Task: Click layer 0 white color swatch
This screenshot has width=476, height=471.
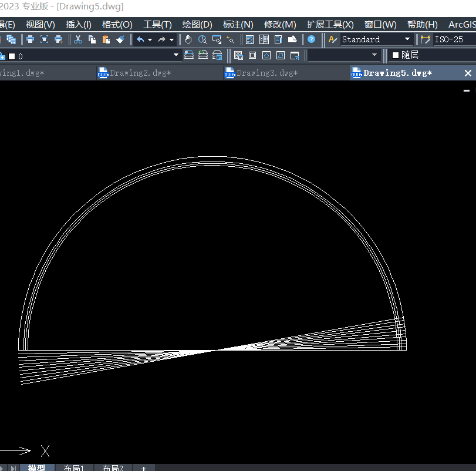Action: click(x=12, y=56)
